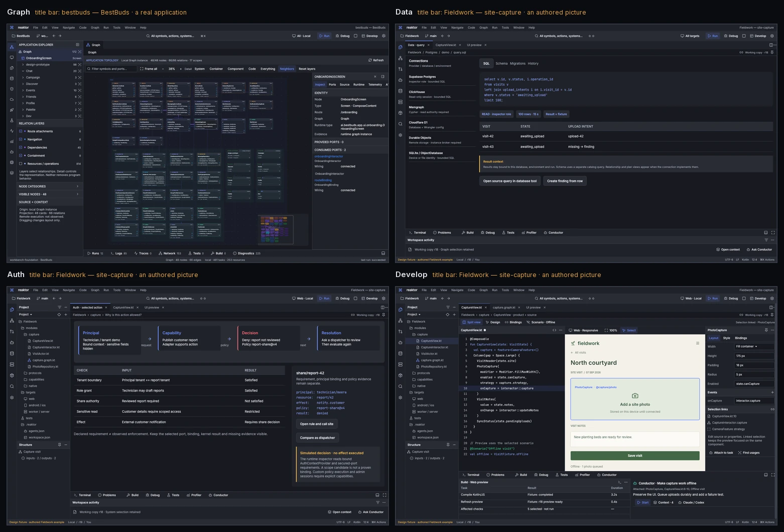Screen dimensions: 784x532
Task: Add an event with the plus icon in Develop window
Action: coord(772,392)
